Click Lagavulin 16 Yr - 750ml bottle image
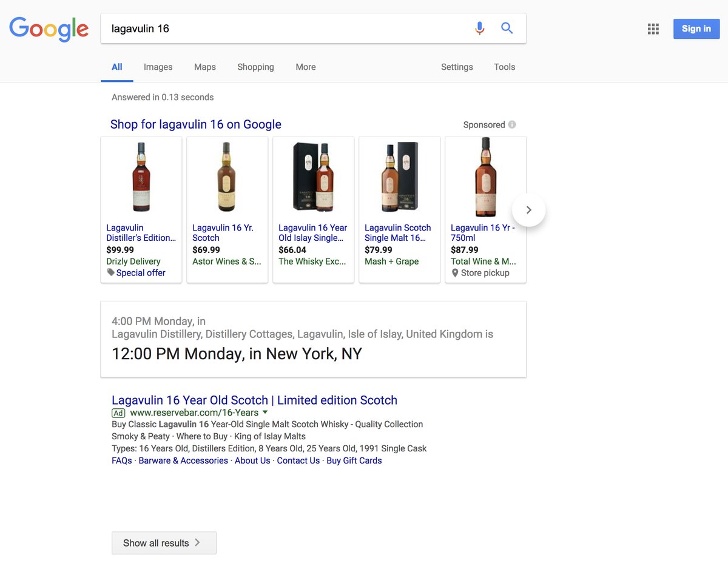 tap(485, 177)
